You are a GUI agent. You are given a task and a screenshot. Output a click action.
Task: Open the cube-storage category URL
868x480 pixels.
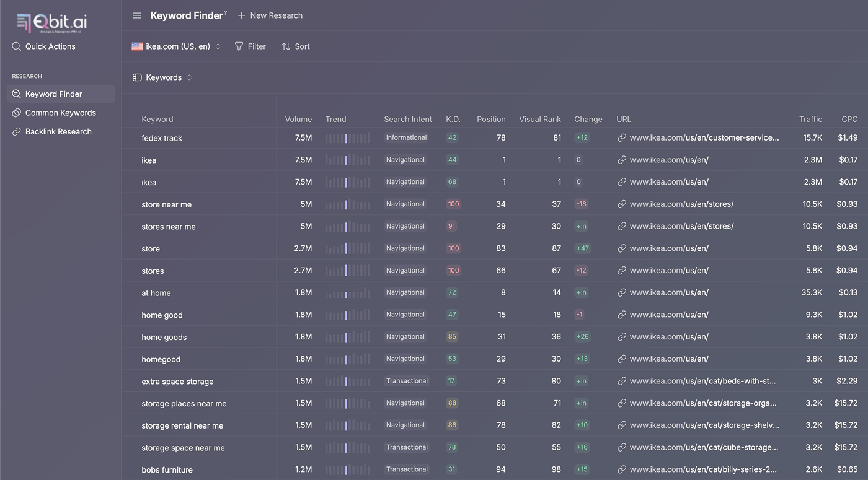tap(704, 447)
